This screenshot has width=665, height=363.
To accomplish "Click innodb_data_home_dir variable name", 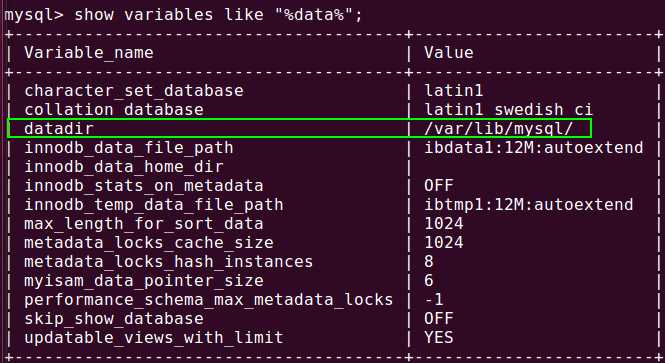I will pos(123,167).
